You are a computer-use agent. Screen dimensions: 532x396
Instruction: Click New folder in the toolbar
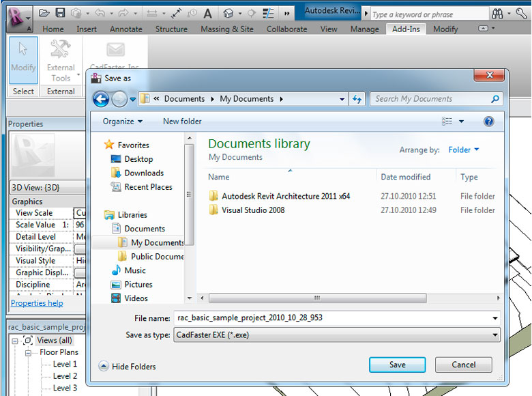coord(182,122)
